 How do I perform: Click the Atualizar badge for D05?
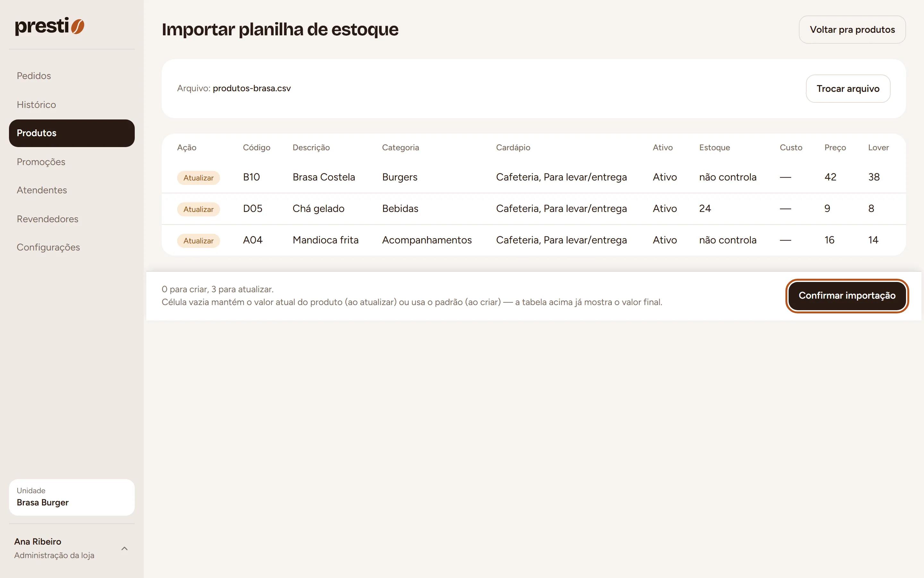198,209
